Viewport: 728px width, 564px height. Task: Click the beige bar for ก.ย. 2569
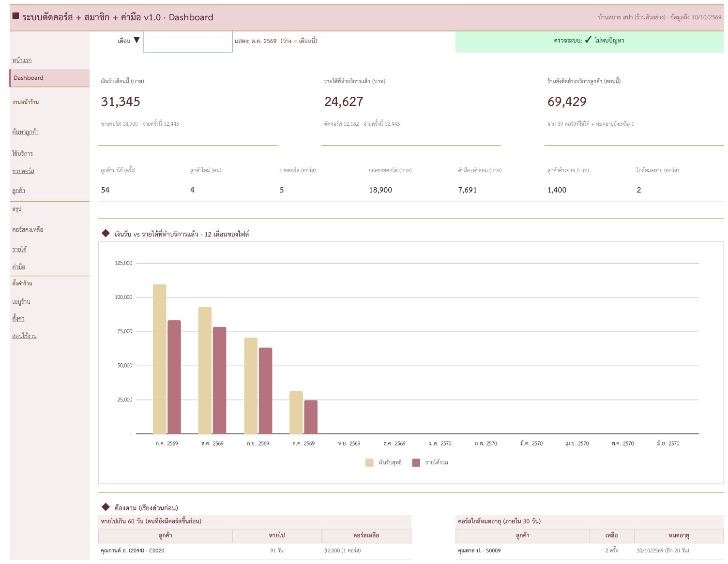251,386
